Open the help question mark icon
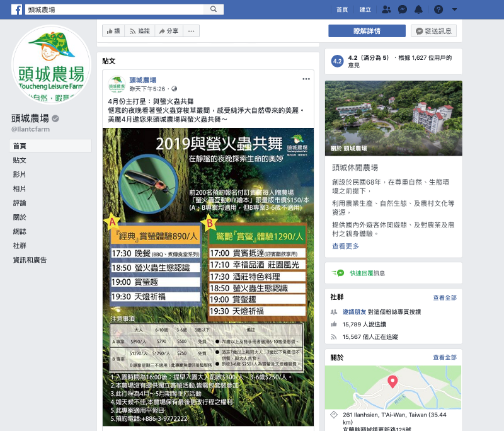The height and width of the screenshot is (431, 504). (x=438, y=9)
